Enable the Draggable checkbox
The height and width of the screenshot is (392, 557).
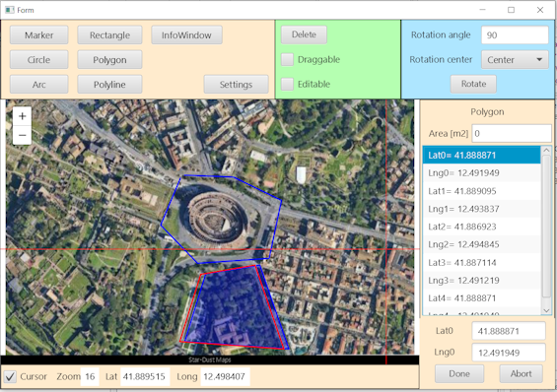tap(288, 60)
